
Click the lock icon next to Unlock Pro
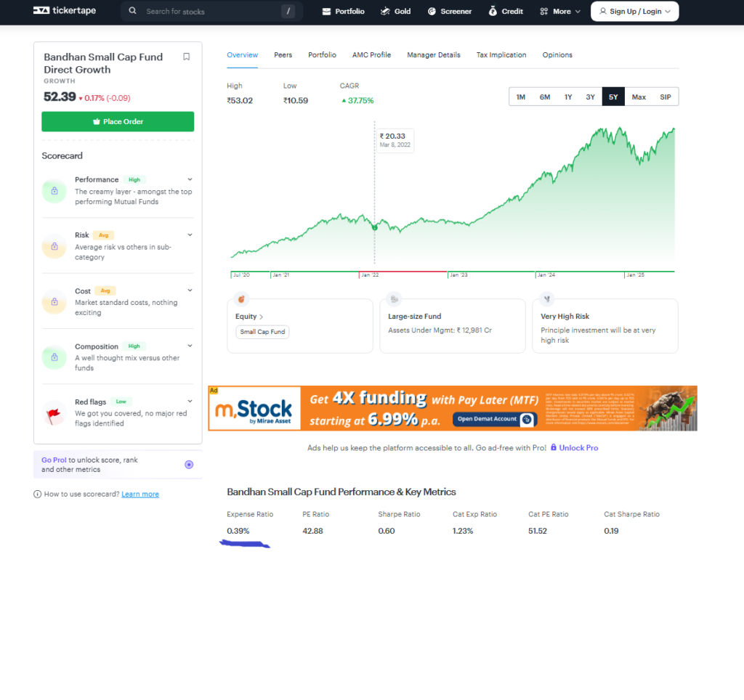point(553,447)
